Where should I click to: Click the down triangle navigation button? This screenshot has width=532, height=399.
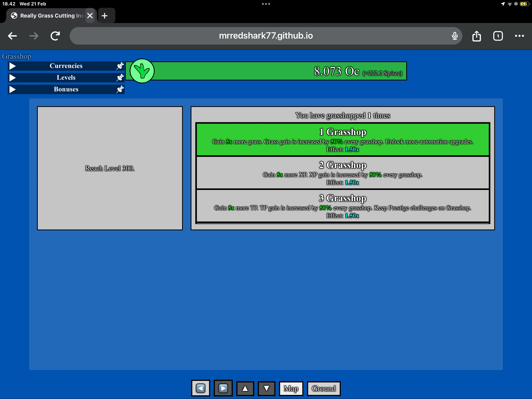tap(266, 388)
